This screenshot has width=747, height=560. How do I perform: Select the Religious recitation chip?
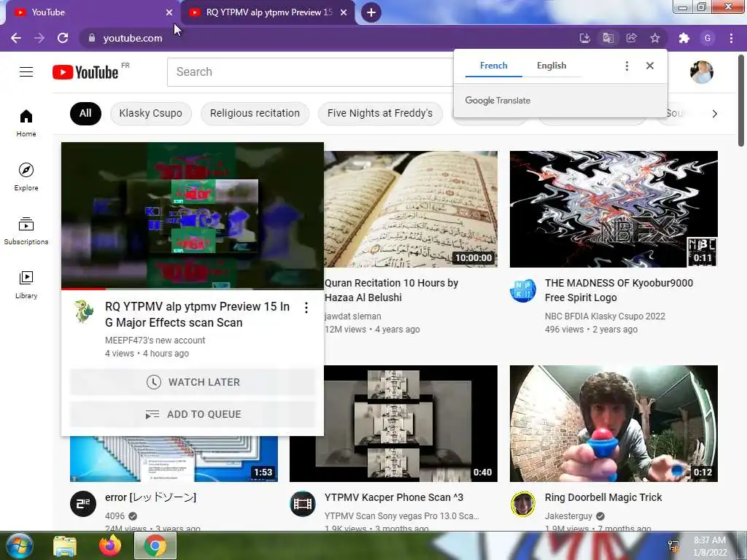(x=255, y=113)
